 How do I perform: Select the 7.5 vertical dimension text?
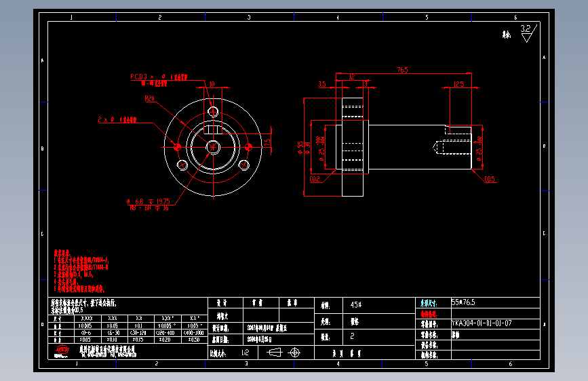click(x=267, y=143)
